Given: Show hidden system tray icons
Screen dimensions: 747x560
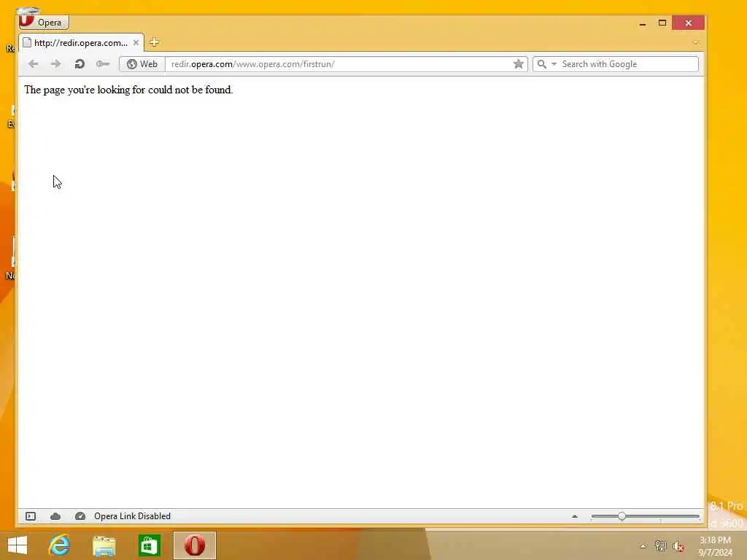Looking at the screenshot, I should [643, 546].
